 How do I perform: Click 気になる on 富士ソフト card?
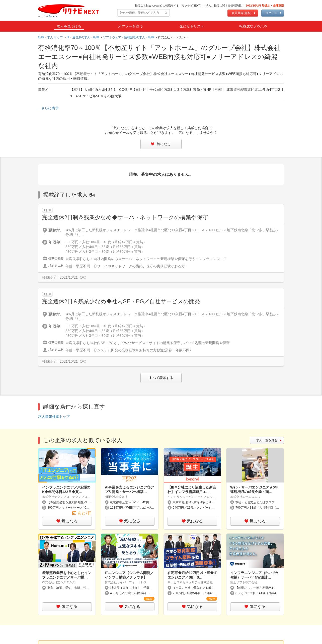click(x=255, y=607)
